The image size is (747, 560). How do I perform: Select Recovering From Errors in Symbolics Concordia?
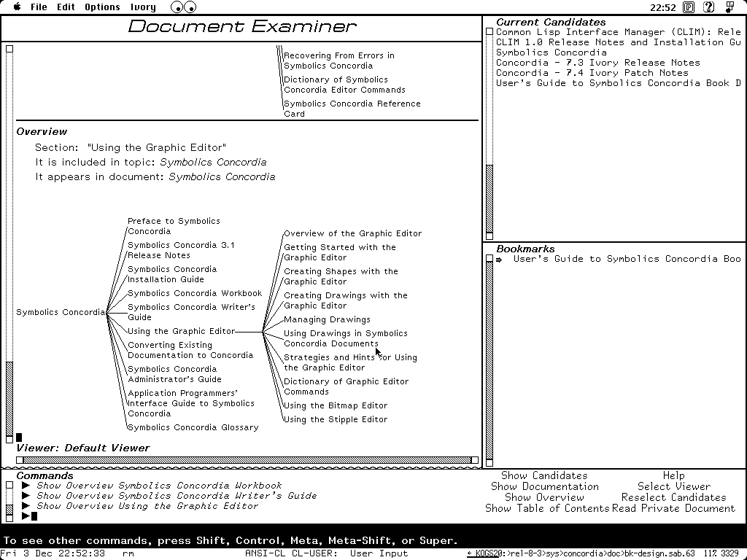click(338, 61)
